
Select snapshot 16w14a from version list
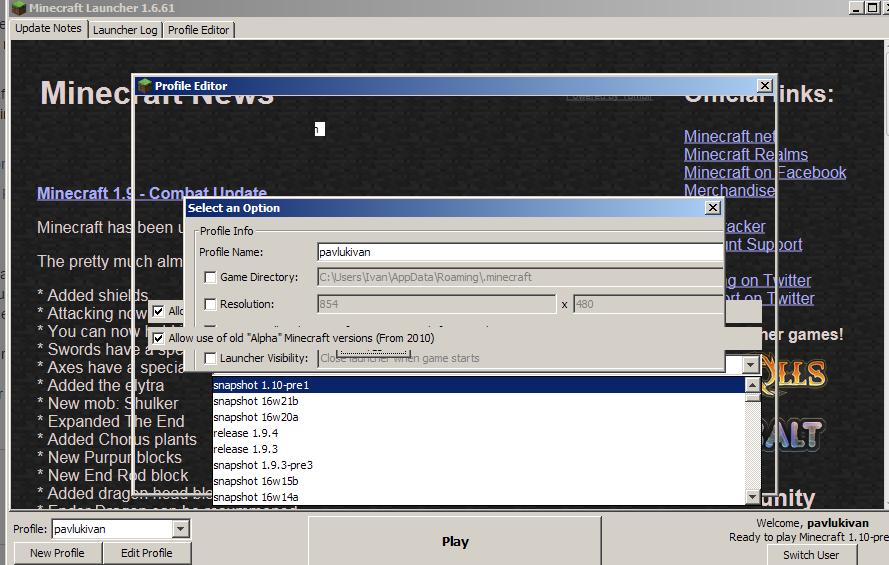(479, 497)
